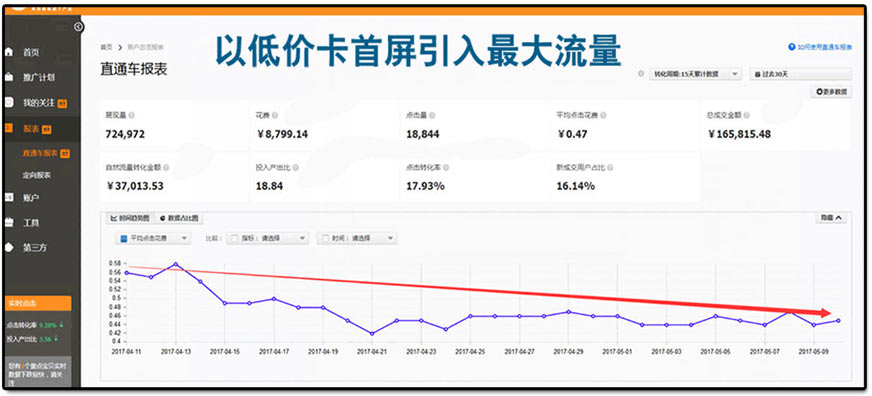This screenshot has height=396, width=872.
Task: Click the ¥165,815.48 total transaction value
Action: pos(740,134)
